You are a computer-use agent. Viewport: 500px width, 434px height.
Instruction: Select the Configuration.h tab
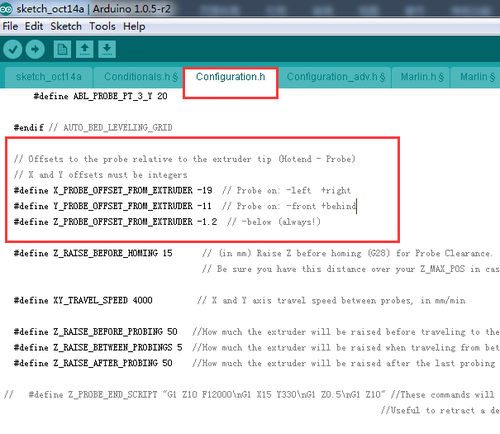[x=230, y=77]
